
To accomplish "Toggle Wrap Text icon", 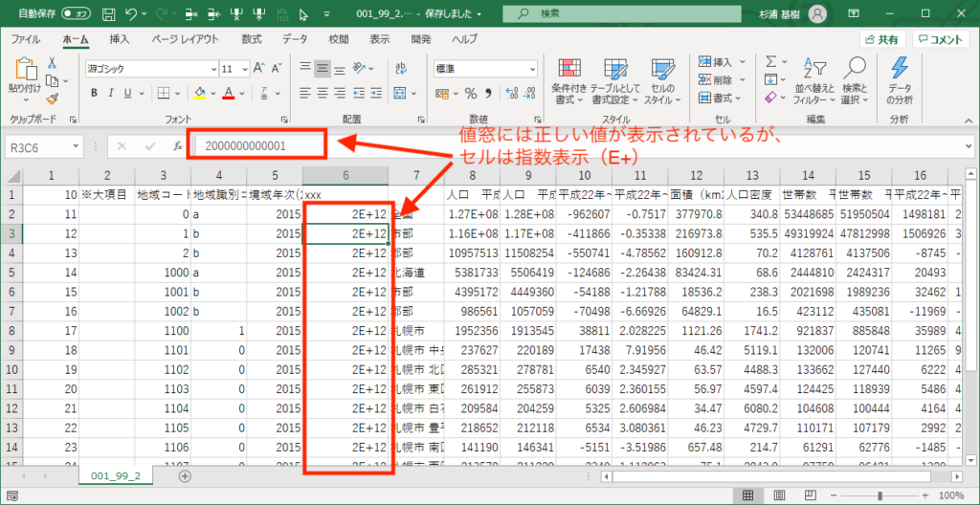I will (401, 68).
